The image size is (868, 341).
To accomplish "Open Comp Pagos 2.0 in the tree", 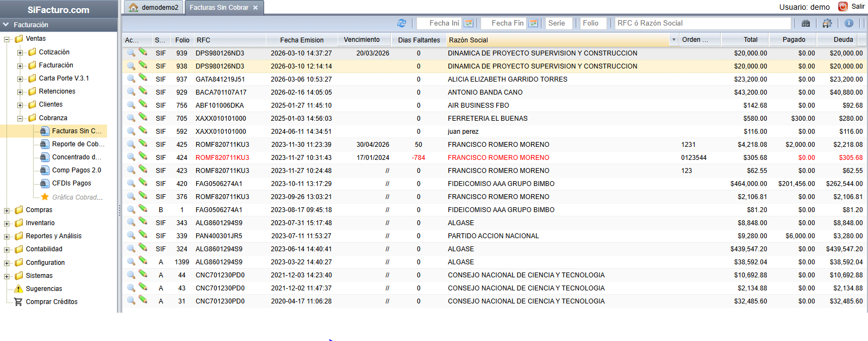I will coord(76,170).
